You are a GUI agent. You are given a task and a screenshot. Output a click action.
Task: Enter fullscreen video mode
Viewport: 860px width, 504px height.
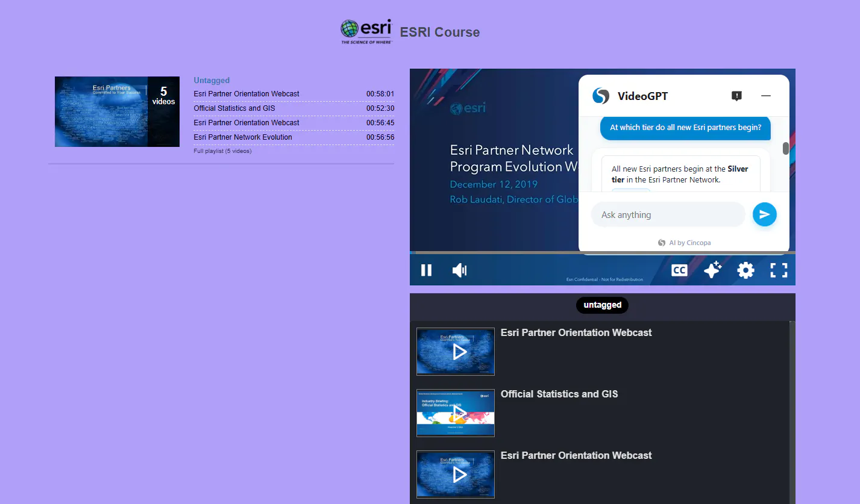(779, 270)
